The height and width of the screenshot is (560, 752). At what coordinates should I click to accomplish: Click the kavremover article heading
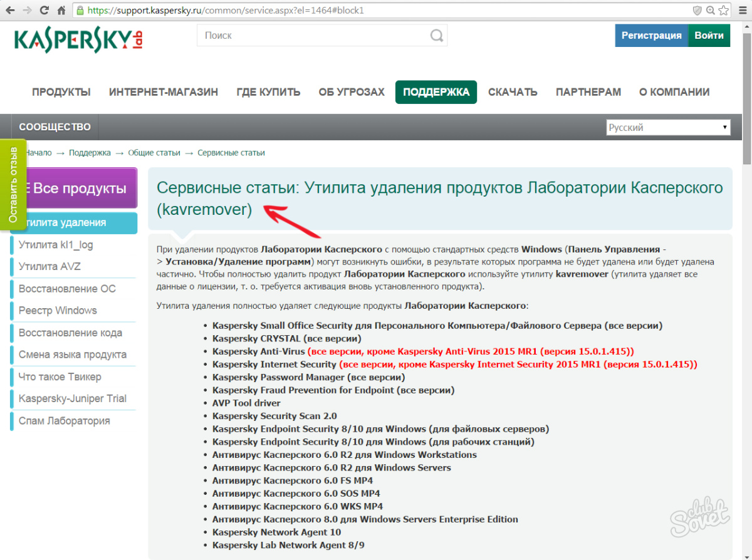[439, 199]
